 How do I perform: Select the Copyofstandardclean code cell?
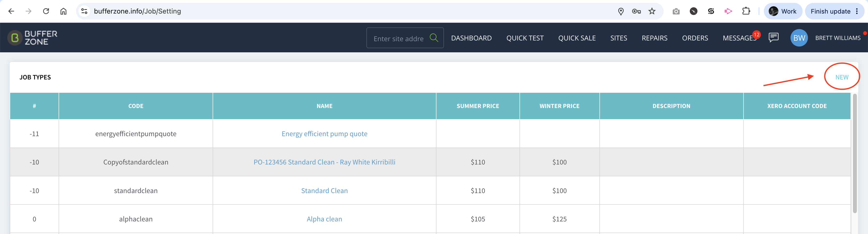[x=136, y=162]
